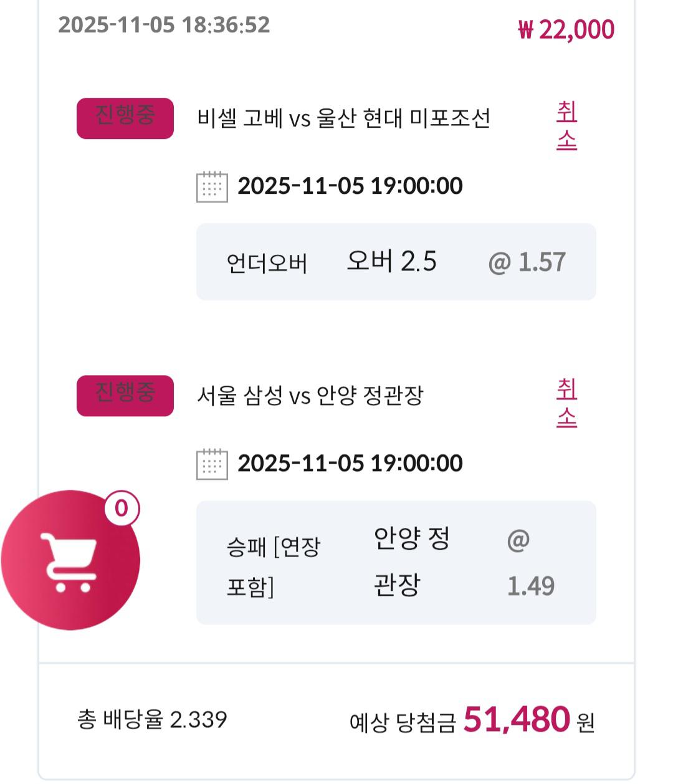Click calendar icon for the 서울 삼성 match
Image resolution: width=673 pixels, height=784 pixels.
pyautogui.click(x=212, y=464)
